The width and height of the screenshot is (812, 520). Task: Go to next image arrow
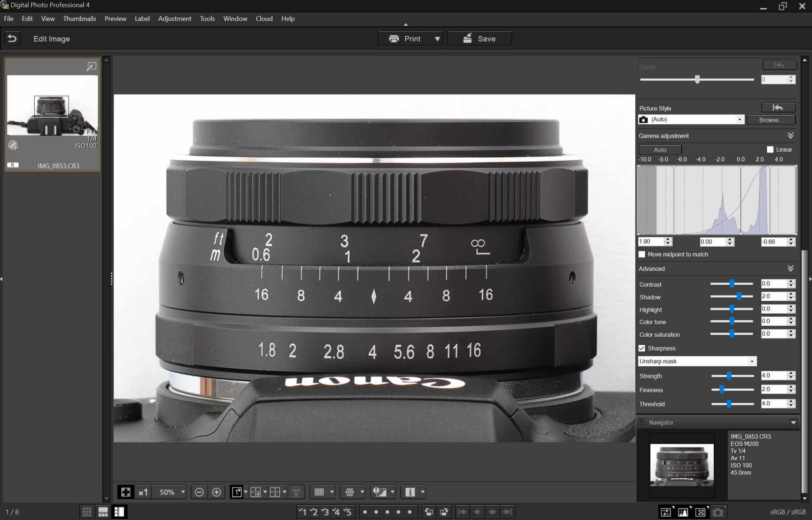pyautogui.click(x=492, y=512)
